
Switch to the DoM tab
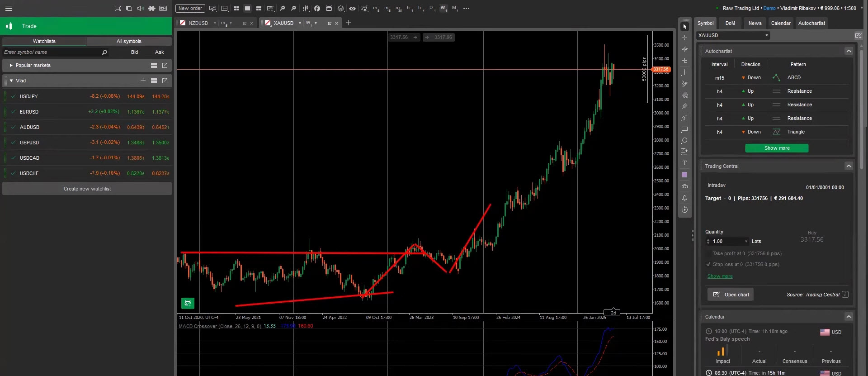click(x=730, y=23)
